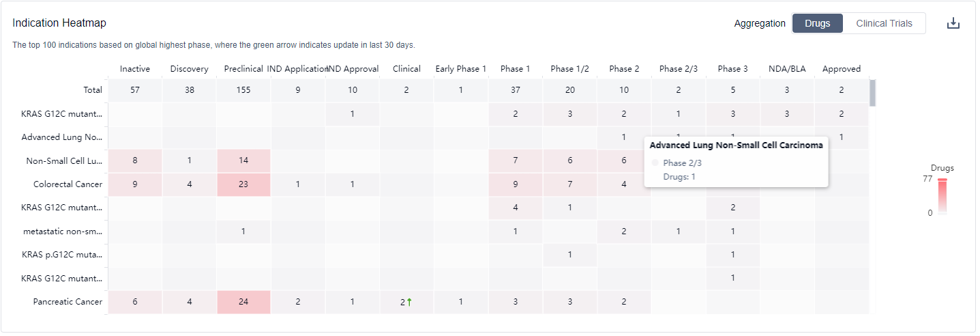980x336 pixels.
Task: Click the Preclinical column header
Action: (243, 68)
